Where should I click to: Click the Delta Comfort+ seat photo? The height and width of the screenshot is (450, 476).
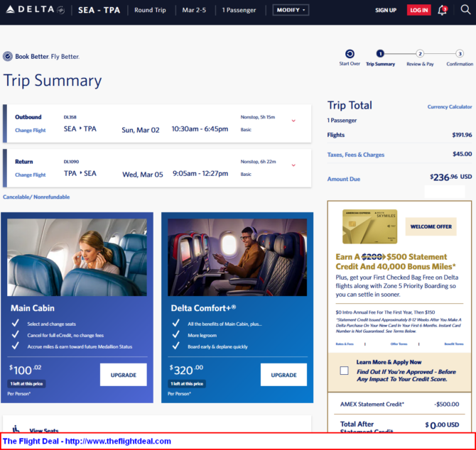click(237, 257)
